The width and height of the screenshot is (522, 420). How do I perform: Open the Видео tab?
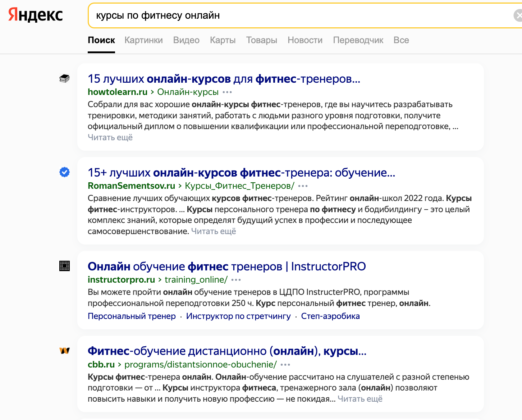[x=186, y=40]
